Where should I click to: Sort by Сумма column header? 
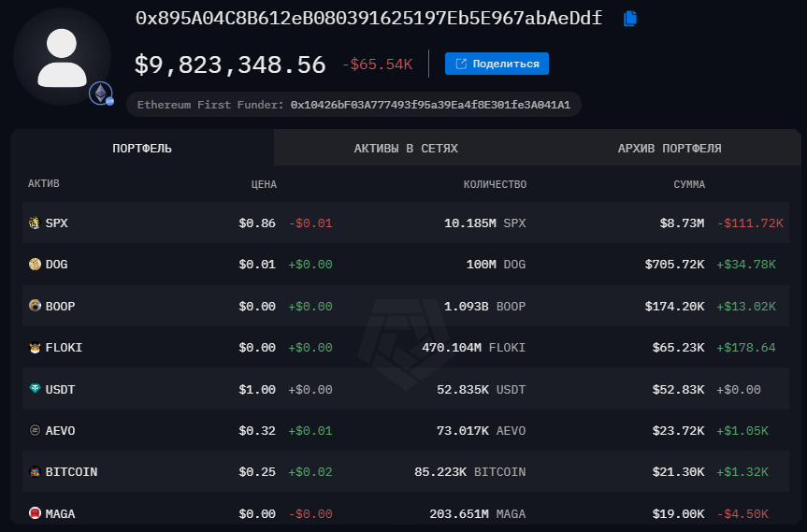pyautogui.click(x=689, y=184)
